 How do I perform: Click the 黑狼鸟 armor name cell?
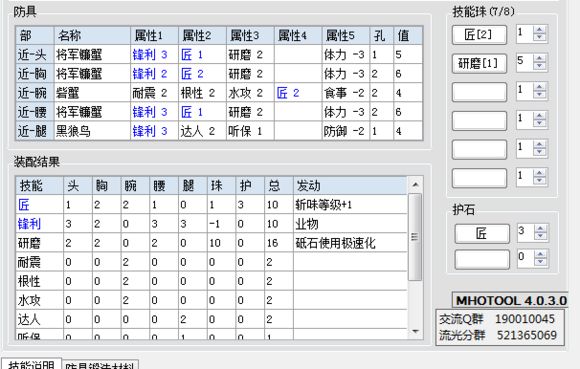click(x=92, y=131)
